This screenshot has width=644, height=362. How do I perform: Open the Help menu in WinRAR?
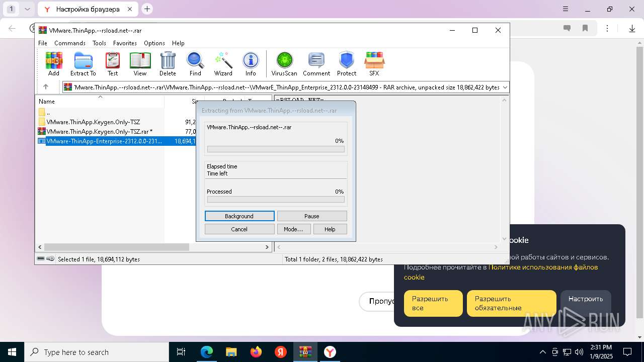point(178,43)
